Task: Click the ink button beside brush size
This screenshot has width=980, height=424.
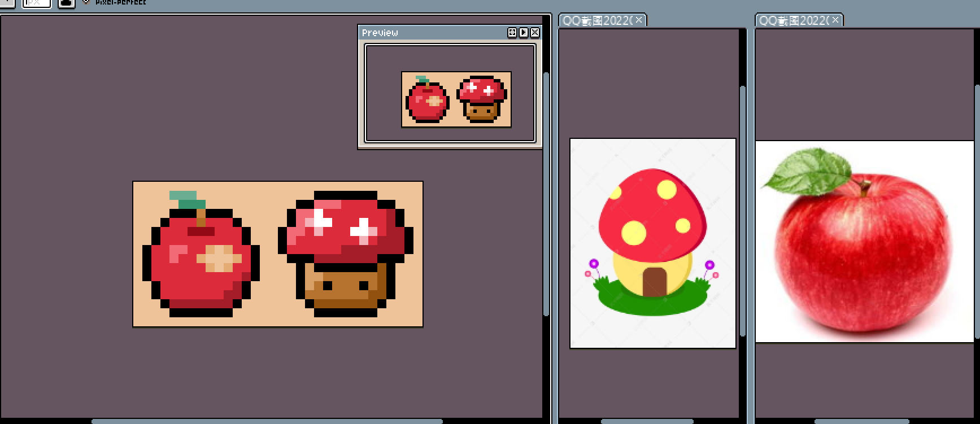Action: (66, 3)
